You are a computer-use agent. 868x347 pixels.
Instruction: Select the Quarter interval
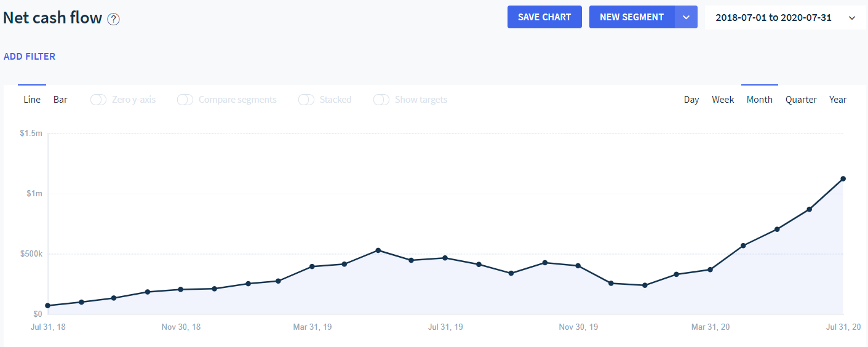click(x=801, y=100)
